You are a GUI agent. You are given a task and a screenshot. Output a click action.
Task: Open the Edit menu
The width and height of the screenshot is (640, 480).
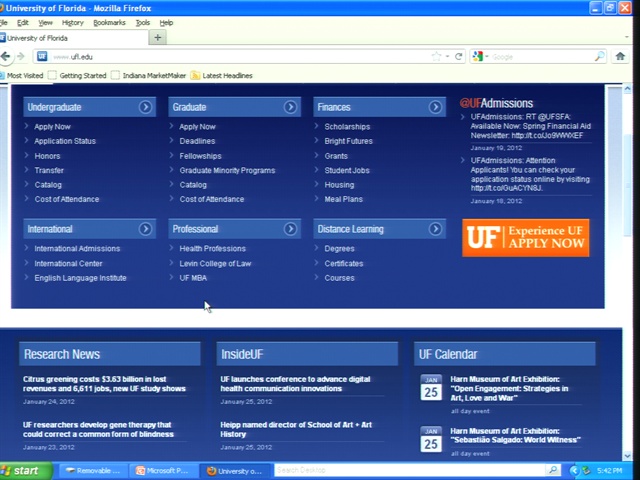pos(22,23)
